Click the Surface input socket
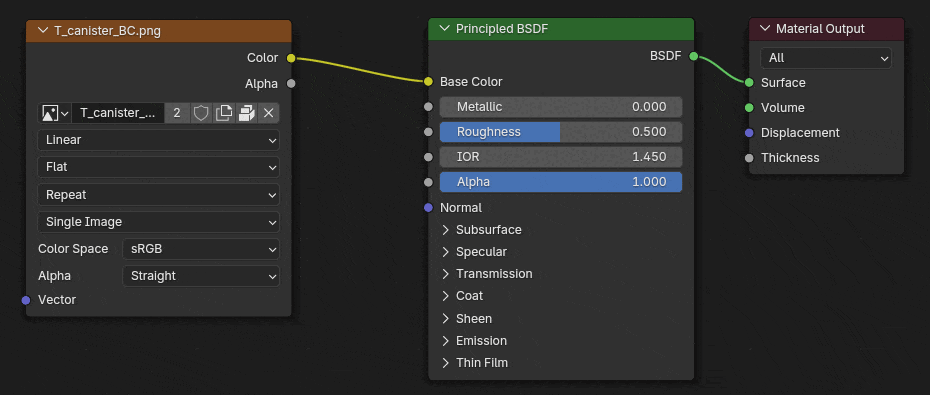This screenshot has width=930, height=395. [x=749, y=82]
